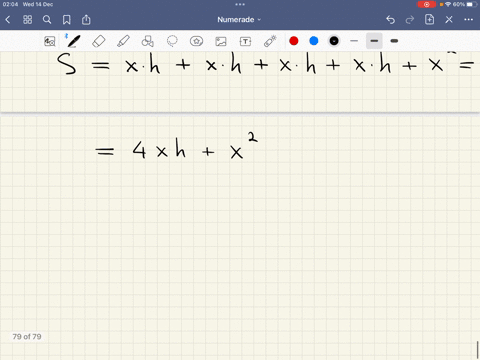This screenshot has height=360, width=480.
Task: Select the zoom window tool
Action: point(50,41)
